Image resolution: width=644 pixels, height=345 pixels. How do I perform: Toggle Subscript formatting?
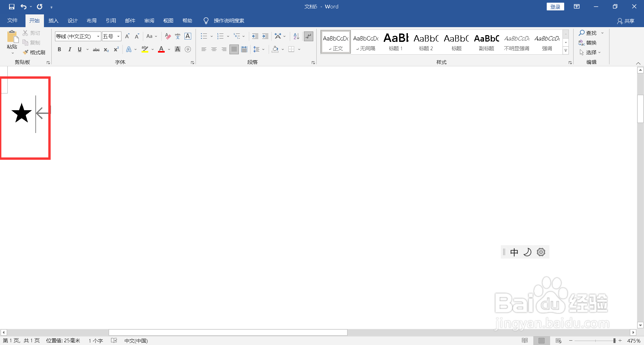point(106,49)
